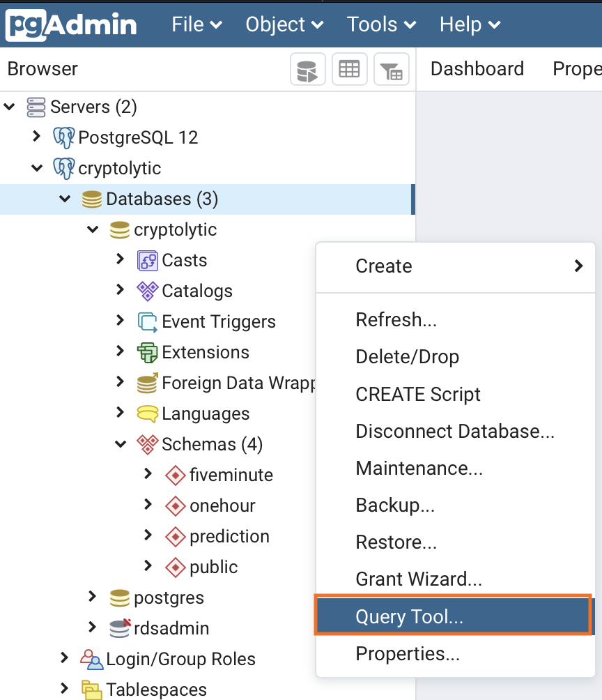602x700 pixels.
Task: Open the Create submenu
Action: coord(456,266)
